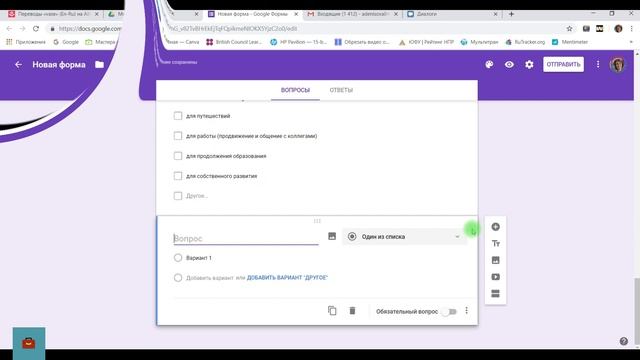Select the Вариант 1 radio button
Screen dimensions: 640x360
coord(178,258)
